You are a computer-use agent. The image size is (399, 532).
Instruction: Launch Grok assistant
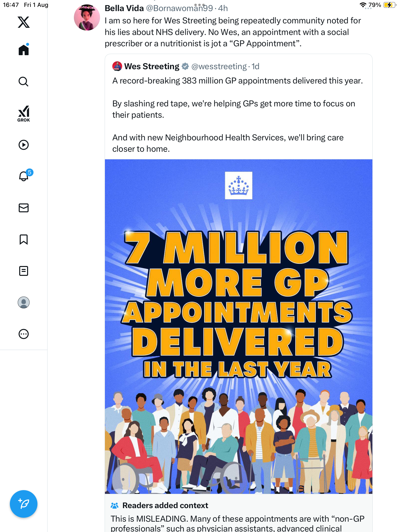(24, 114)
